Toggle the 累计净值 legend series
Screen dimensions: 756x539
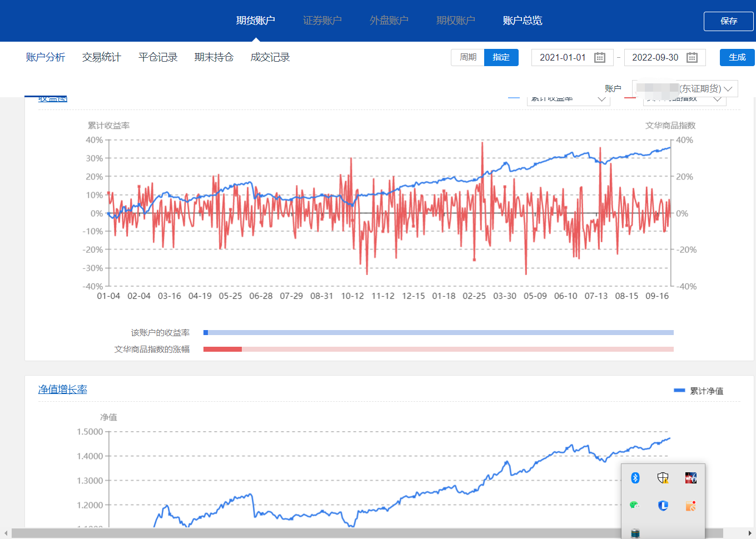point(699,391)
